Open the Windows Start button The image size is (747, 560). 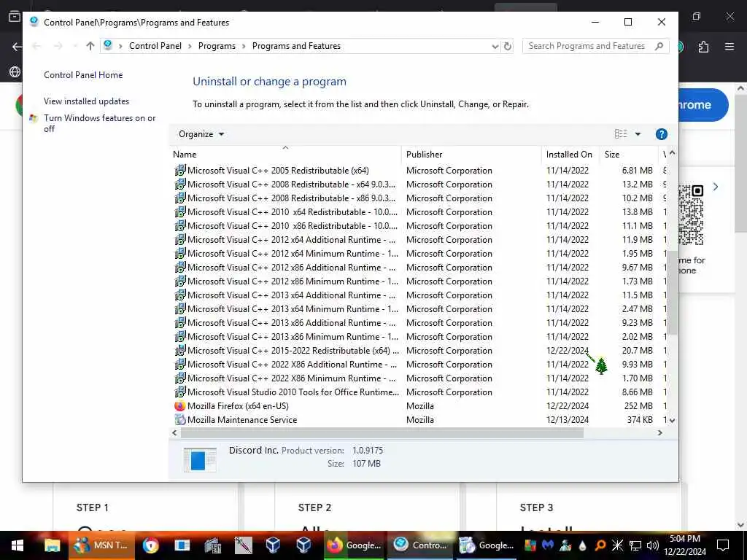(x=18, y=545)
